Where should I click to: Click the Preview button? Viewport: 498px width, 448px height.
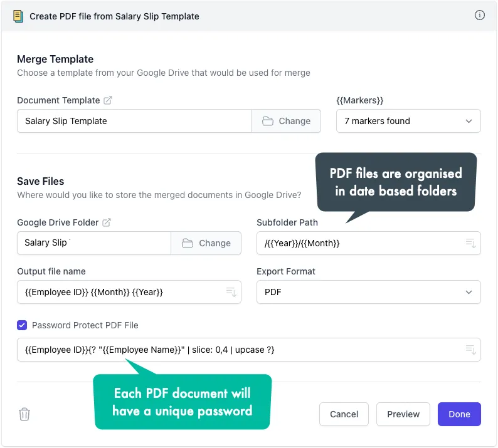[403, 414]
